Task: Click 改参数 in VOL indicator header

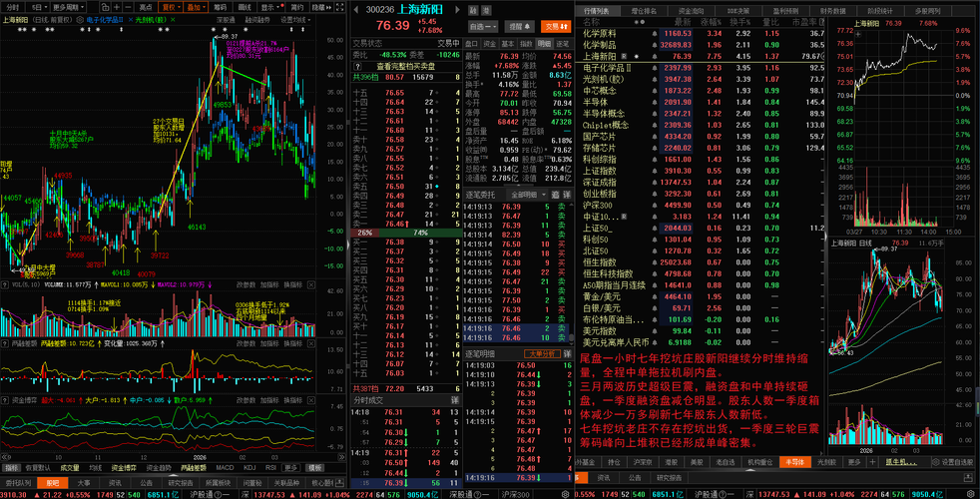Action: pyautogui.click(x=246, y=284)
